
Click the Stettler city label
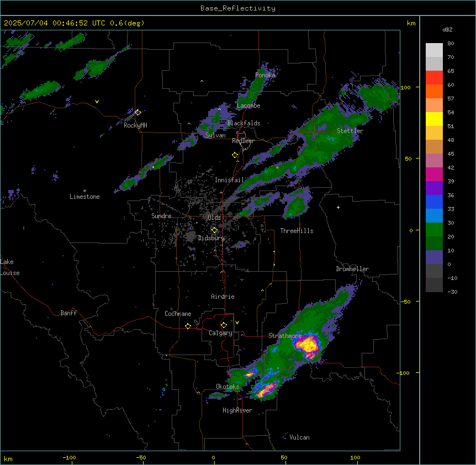point(350,131)
